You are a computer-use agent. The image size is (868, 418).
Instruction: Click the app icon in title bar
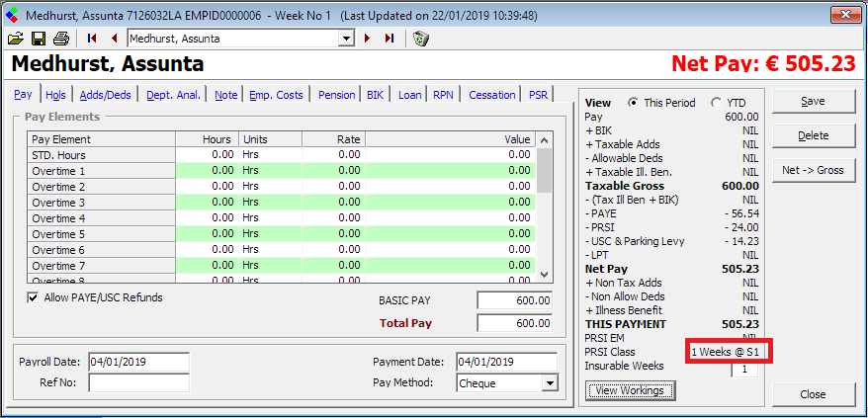coord(12,15)
